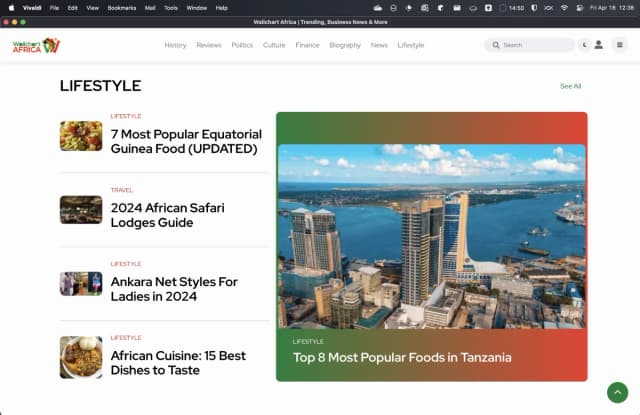This screenshot has height=415, width=640.
Task: Click the Wallchart Africa logo
Action: pyautogui.click(x=37, y=45)
